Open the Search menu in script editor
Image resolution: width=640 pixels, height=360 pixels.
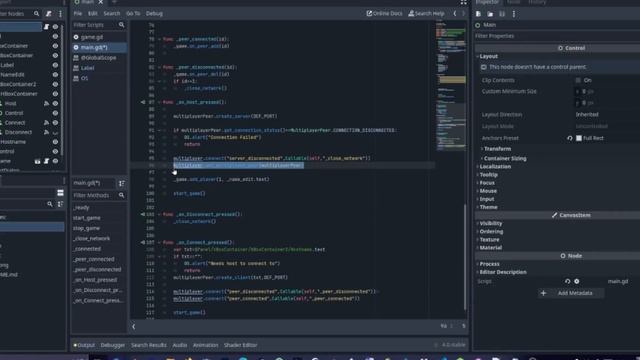click(111, 13)
